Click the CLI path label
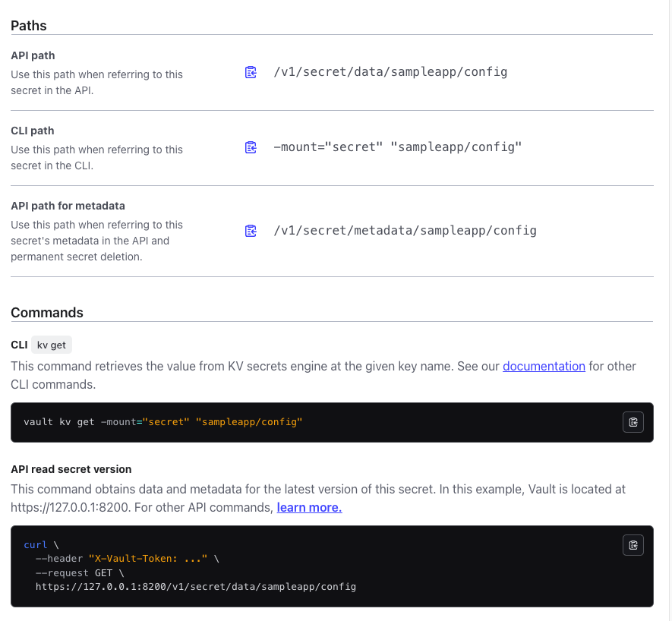672x621 pixels. point(33,131)
